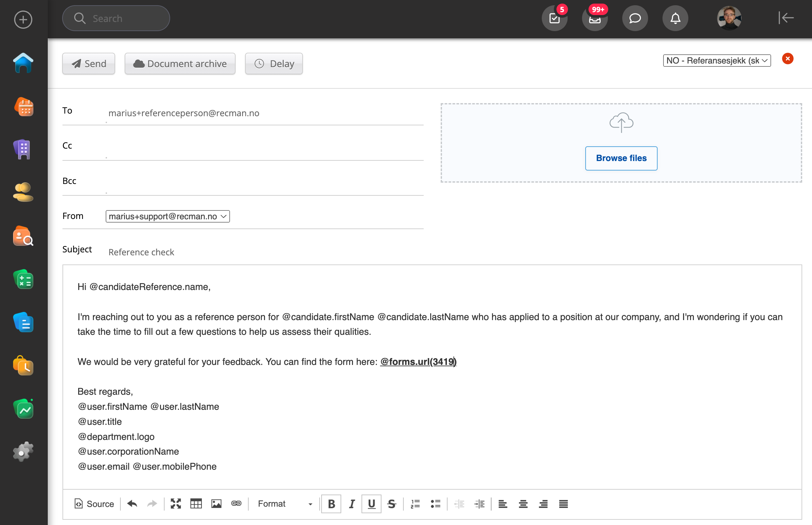This screenshot has width=812, height=525.
Task: Insert a table using the editor toolbar
Action: pyautogui.click(x=196, y=503)
